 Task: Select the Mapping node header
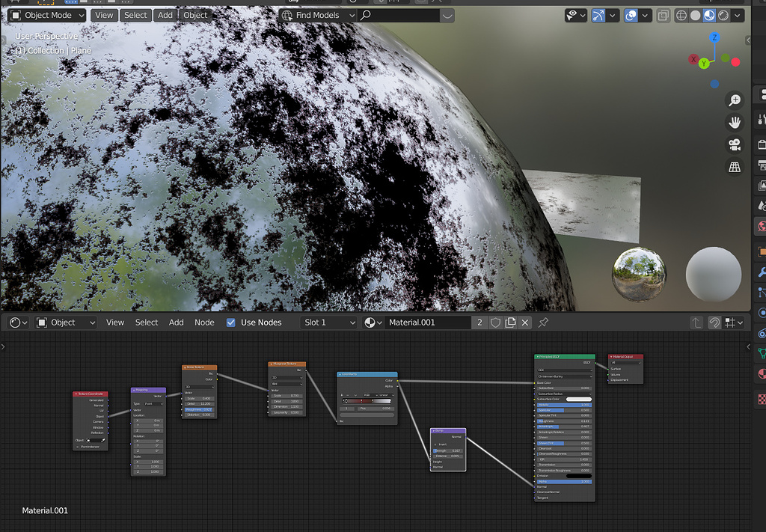pos(149,390)
